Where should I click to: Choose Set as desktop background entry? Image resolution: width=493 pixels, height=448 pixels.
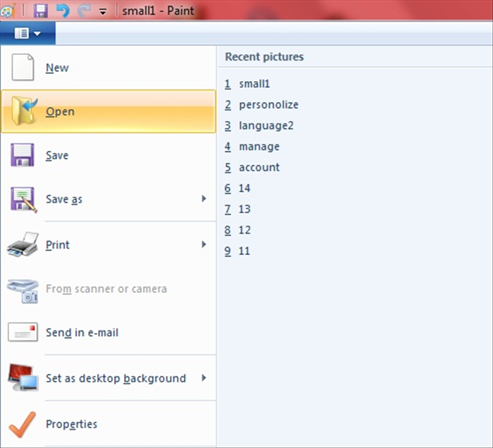pyautogui.click(x=108, y=378)
